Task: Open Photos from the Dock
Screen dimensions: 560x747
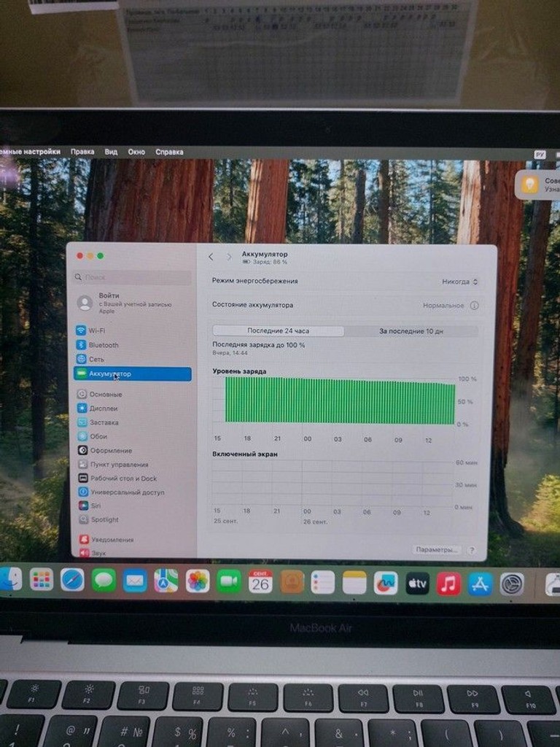Action: [x=197, y=581]
